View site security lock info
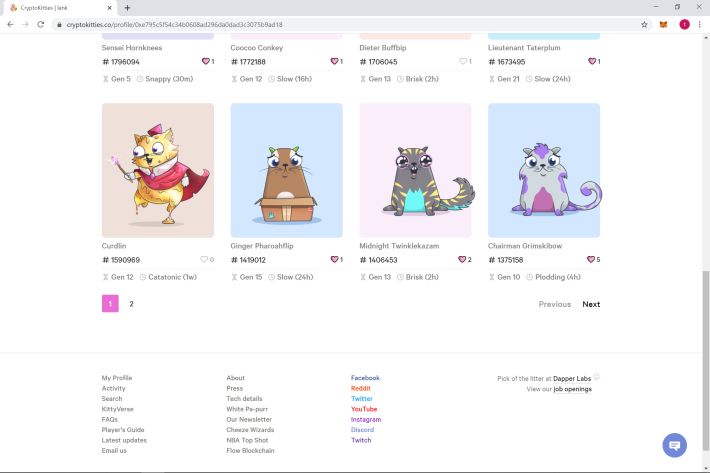The image size is (710, 473). tap(59, 24)
